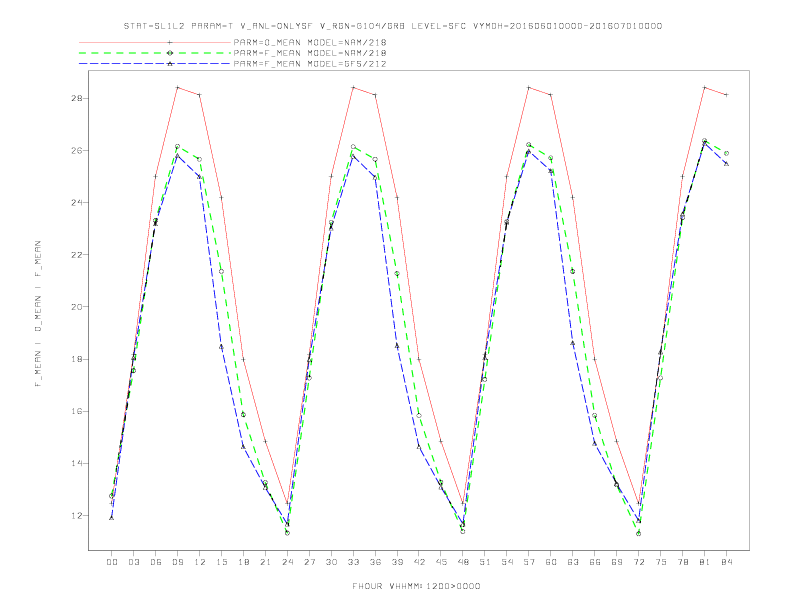Click x-axis forecast hour label 09
Image resolution: width=792 pixels, height=612 pixels.
pyautogui.click(x=177, y=562)
